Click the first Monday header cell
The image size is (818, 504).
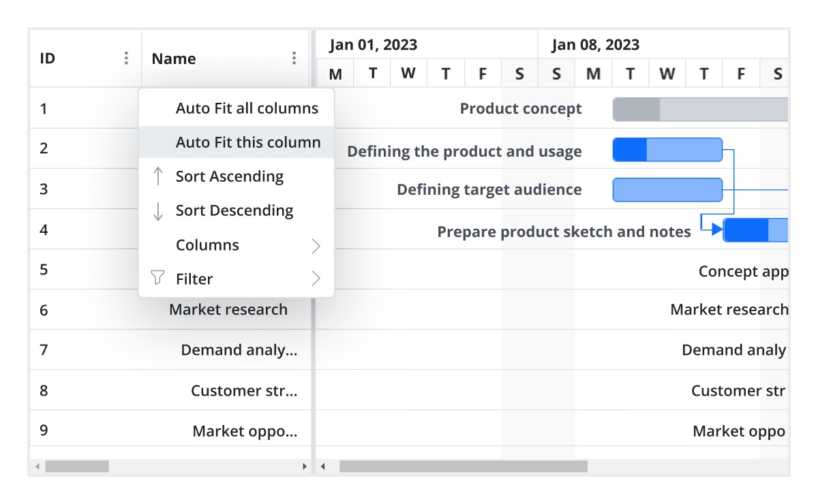(335, 73)
